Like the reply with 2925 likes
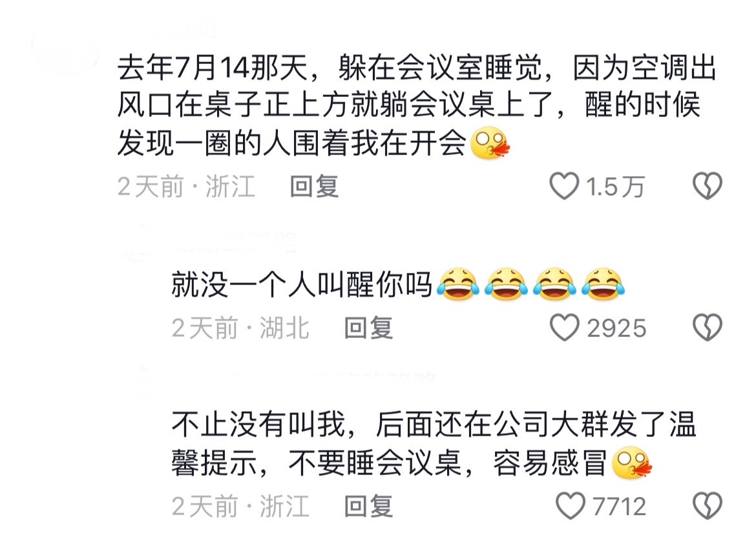The height and width of the screenshot is (539, 756). point(564,328)
